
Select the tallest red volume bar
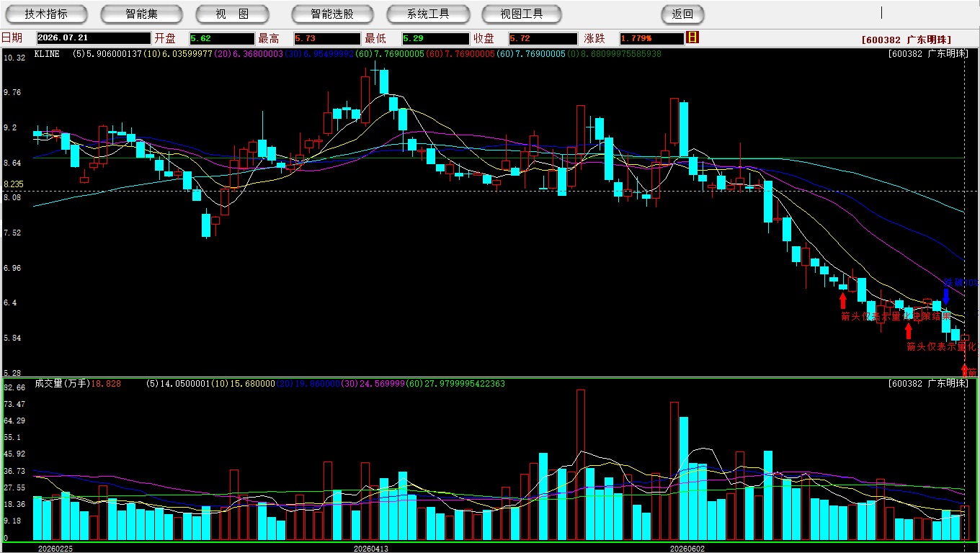tap(581, 465)
